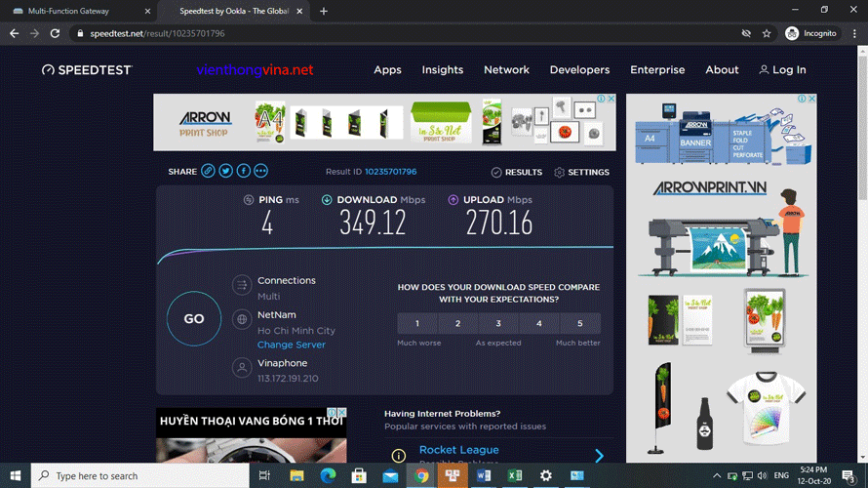This screenshot has height=488, width=868.
Task: Share the result on Facebook
Action: (243, 171)
